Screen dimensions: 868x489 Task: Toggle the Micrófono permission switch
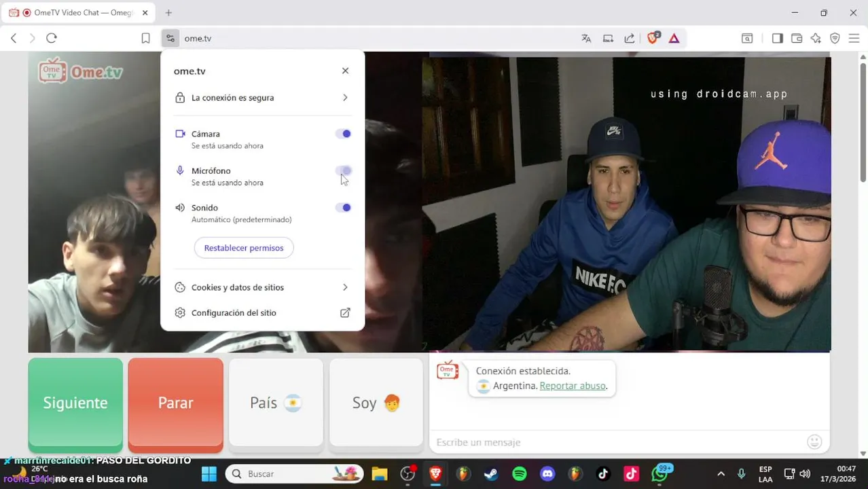pos(344,170)
